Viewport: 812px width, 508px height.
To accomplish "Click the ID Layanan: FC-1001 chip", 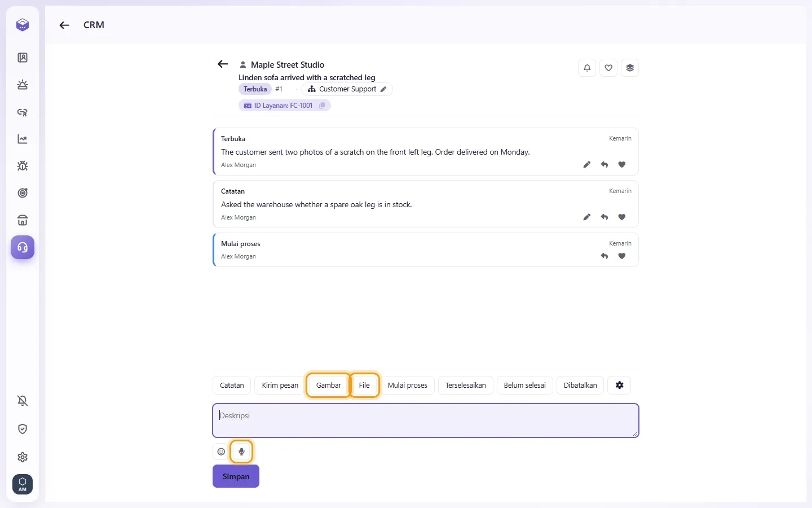I will pyautogui.click(x=284, y=106).
